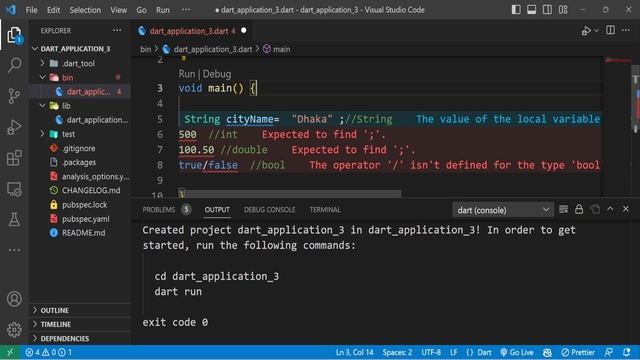The width and height of the screenshot is (640, 360).
Task: Open editor More Actions ellipsis
Action: (x=626, y=31)
